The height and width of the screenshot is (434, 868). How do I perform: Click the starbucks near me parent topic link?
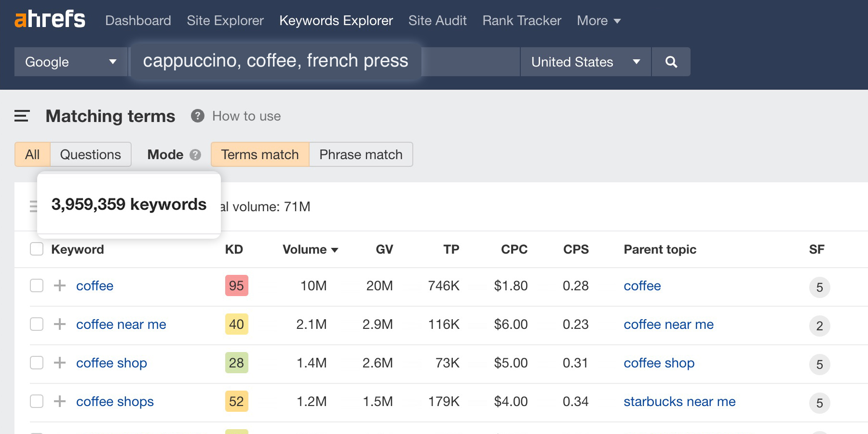click(x=679, y=401)
